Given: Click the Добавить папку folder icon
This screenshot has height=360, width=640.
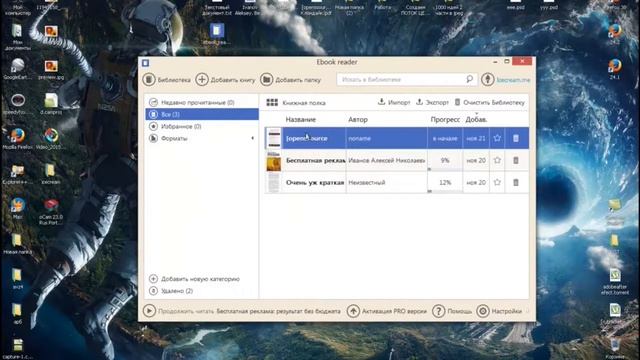Looking at the screenshot, I should click(267, 80).
